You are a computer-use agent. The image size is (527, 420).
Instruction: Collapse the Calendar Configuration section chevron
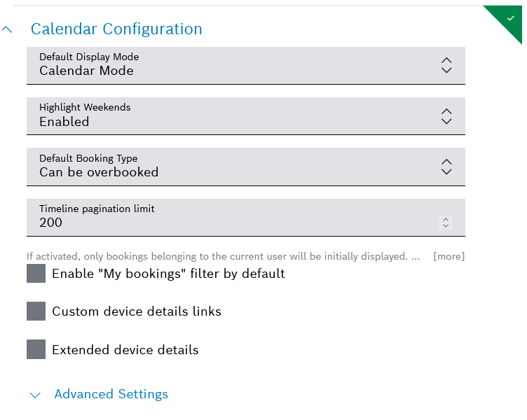click(8, 29)
